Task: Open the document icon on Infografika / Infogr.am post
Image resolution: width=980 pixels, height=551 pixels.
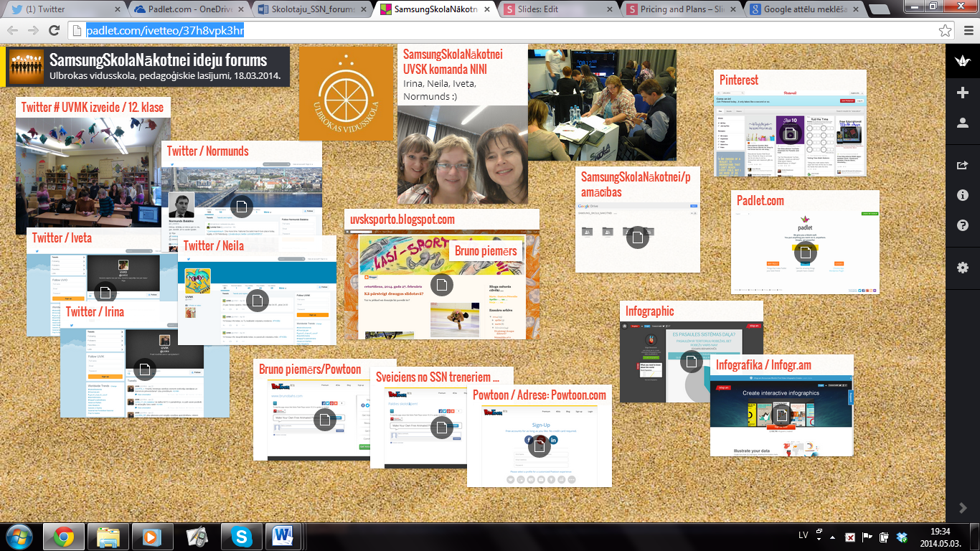Action: 781,415
